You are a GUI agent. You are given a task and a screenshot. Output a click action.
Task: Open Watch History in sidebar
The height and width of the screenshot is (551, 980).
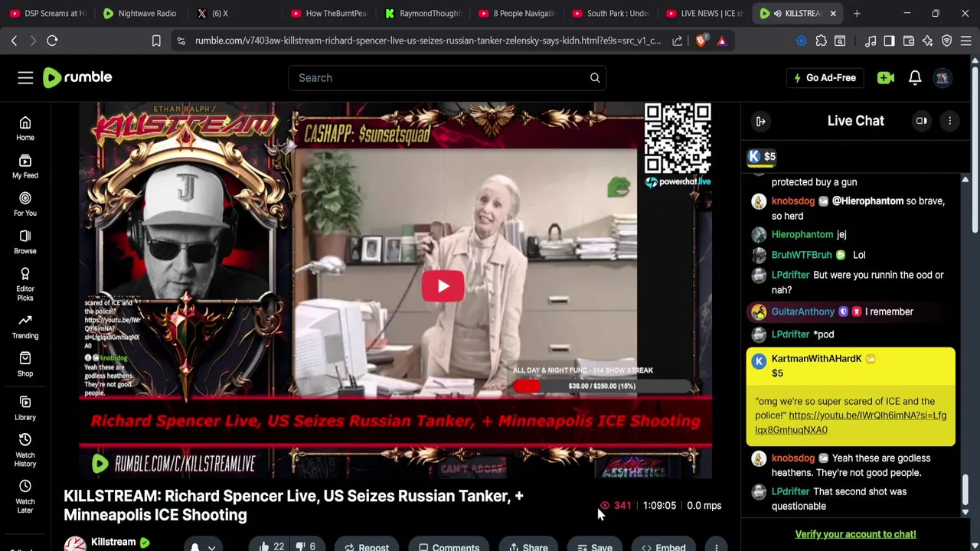coord(25,450)
